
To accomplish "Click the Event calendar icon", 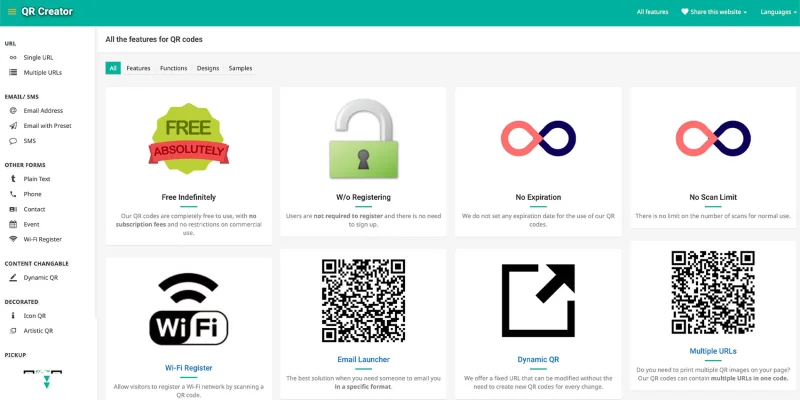I will [x=13, y=224].
